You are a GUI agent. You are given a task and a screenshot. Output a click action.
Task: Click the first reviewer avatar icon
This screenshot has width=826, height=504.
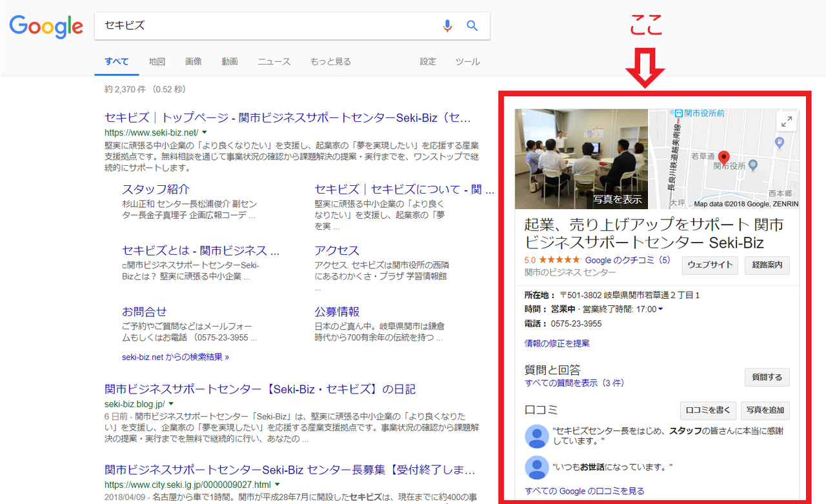click(537, 437)
